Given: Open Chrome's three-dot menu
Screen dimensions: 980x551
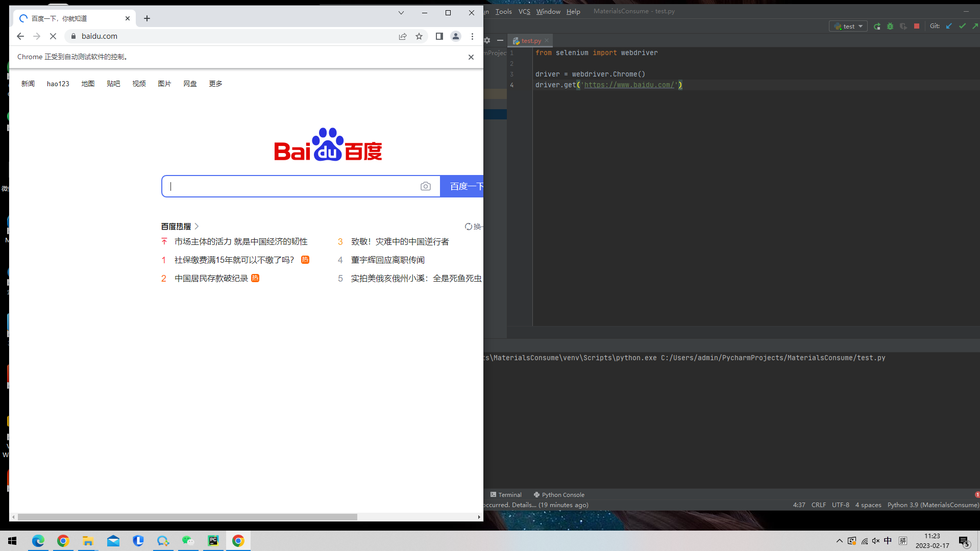Looking at the screenshot, I should [472, 36].
